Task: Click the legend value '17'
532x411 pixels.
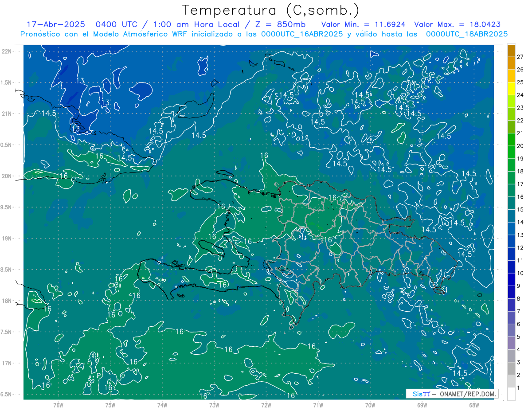Action: tap(520, 184)
